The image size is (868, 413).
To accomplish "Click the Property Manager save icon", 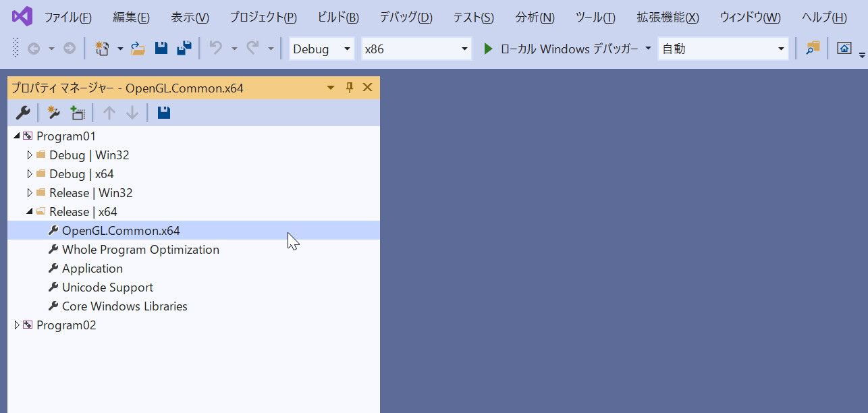I will (163, 113).
